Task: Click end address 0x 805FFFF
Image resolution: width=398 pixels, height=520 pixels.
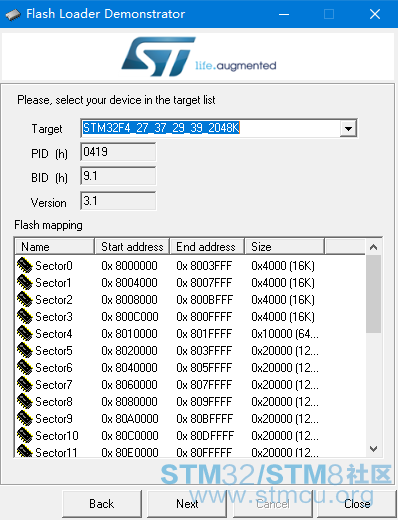Action: point(204,368)
